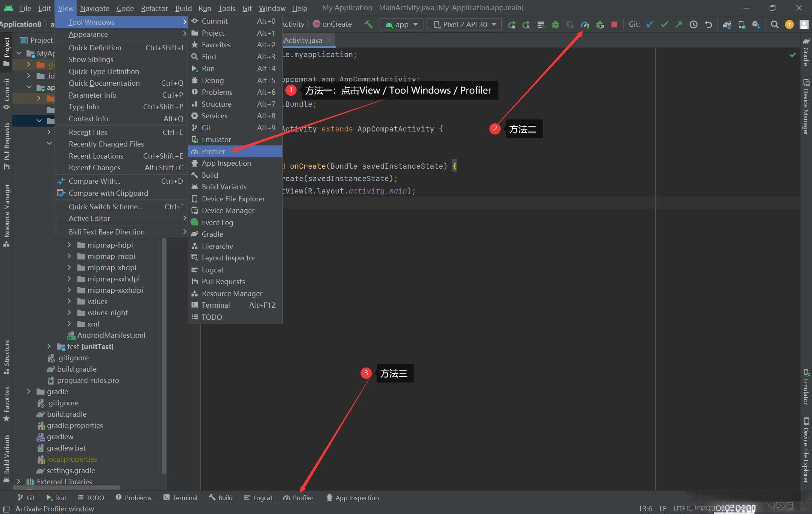Click the Device Manager toolbar icon

[x=742, y=24]
